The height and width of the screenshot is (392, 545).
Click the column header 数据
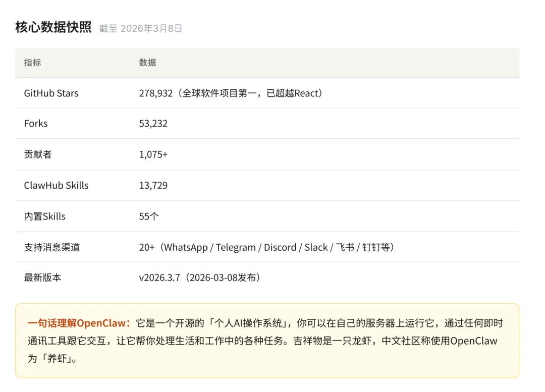[147, 63]
